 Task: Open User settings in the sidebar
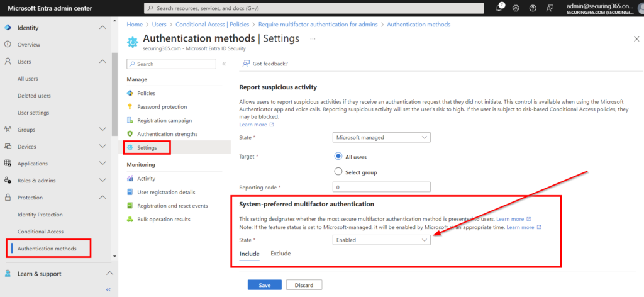click(33, 113)
